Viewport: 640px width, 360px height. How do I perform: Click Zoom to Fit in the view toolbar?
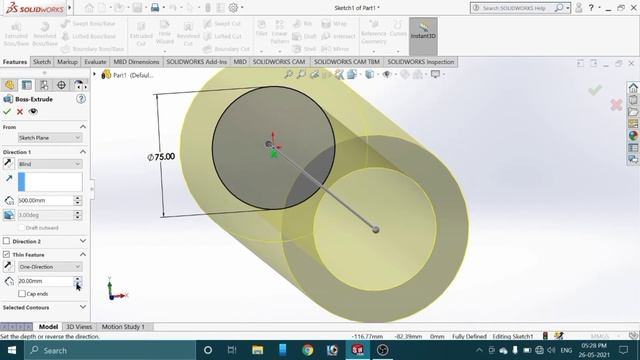tap(289, 74)
